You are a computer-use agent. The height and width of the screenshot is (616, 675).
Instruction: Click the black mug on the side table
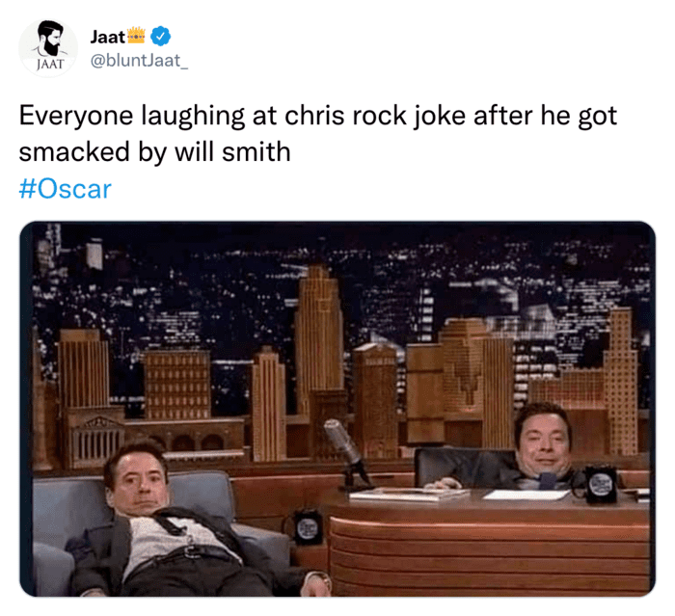pyautogui.click(x=307, y=526)
